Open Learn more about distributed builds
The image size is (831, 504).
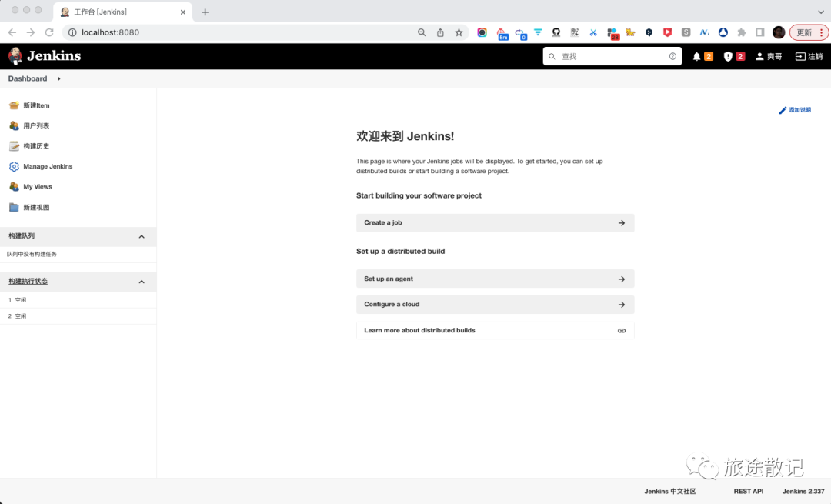495,331
